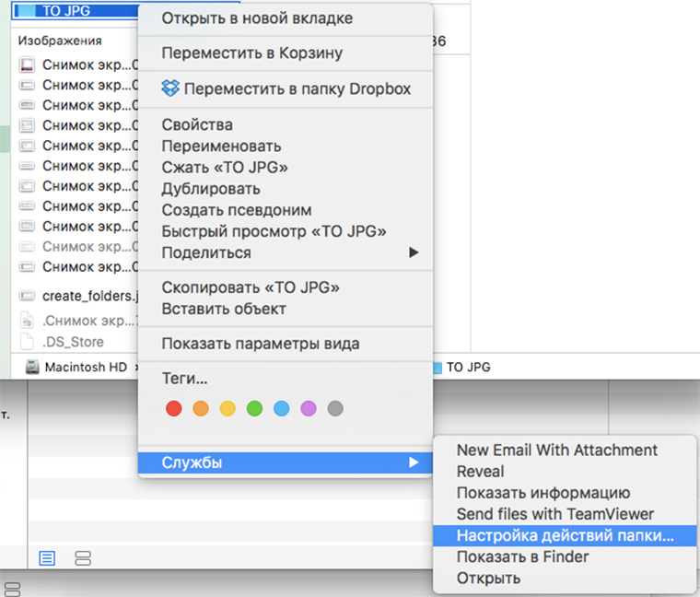Screen dimensions: 700x597
Task: Choose Показать параметры вида
Action: (x=286, y=344)
